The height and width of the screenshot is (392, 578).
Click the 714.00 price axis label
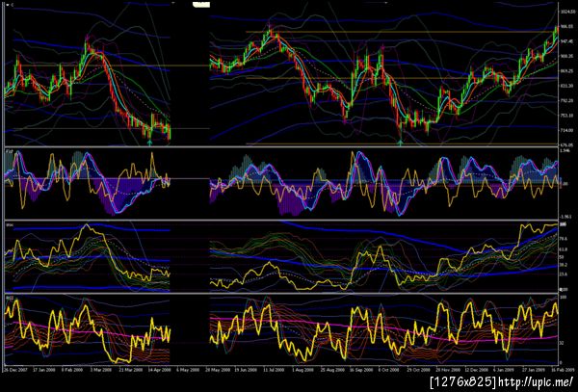(x=565, y=130)
